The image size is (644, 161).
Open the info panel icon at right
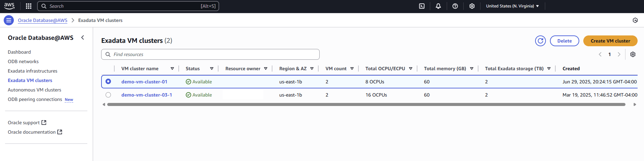(635, 20)
